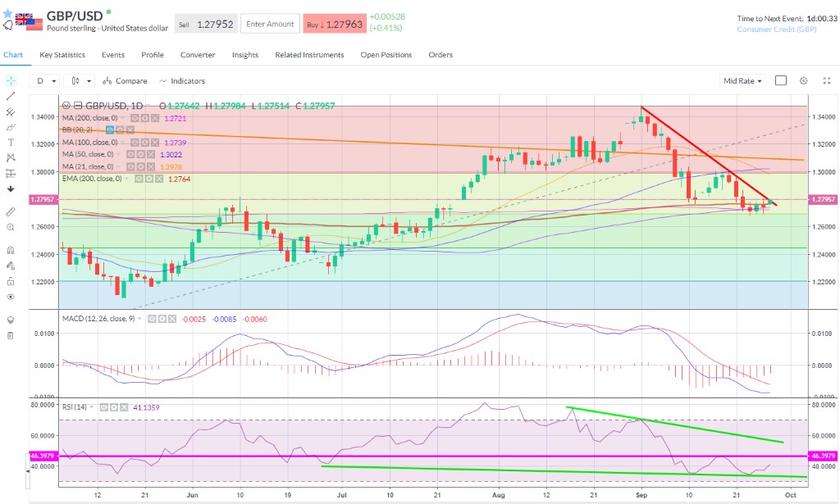
Task: Enable magnet mode in the drawing sidebar
Action: [x=11, y=250]
